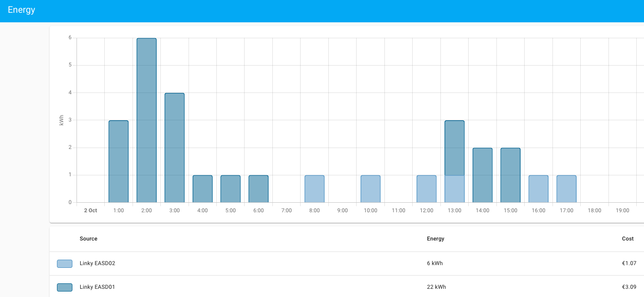The image size is (644, 297).
Task: Select the 17:00 light blue bar
Action: click(x=567, y=188)
